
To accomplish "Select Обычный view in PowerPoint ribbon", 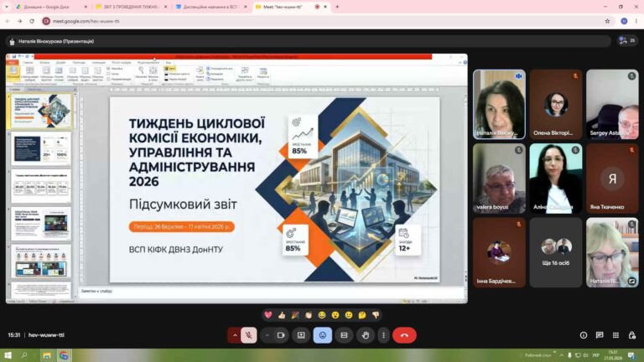I will pos(13,74).
